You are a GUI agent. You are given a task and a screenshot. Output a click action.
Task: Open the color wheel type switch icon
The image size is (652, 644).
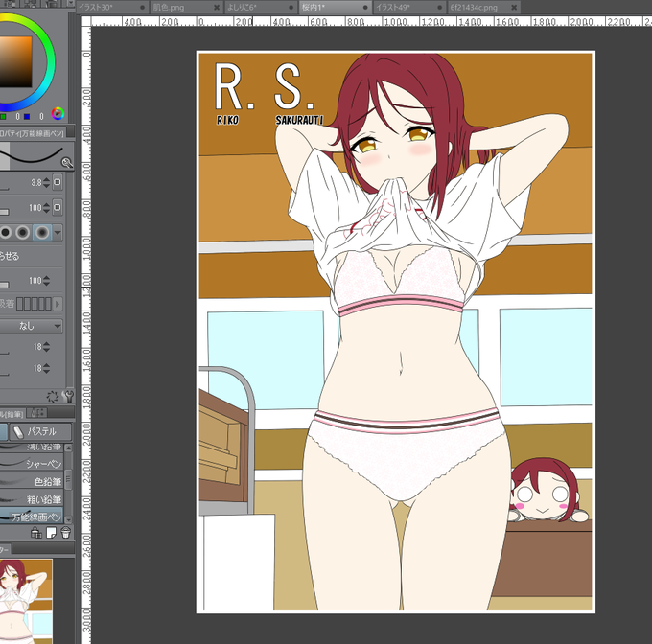coord(58,113)
